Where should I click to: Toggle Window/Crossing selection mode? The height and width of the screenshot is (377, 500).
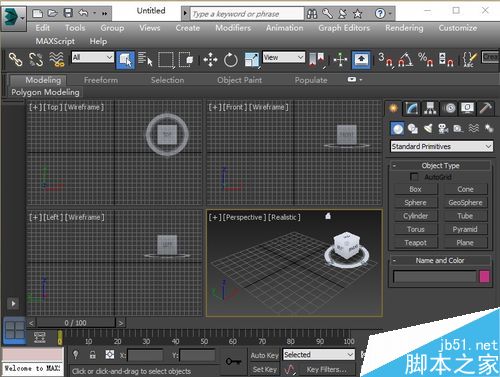click(186, 60)
